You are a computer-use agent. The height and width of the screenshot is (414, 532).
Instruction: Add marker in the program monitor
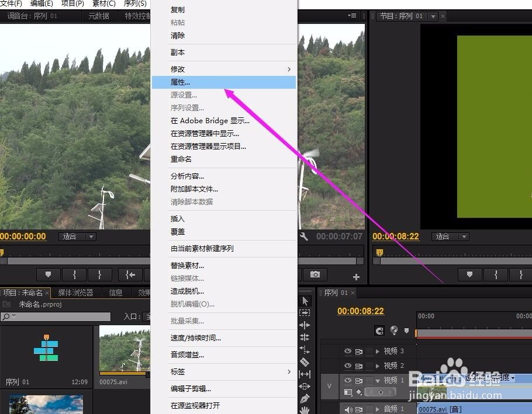pyautogui.click(x=469, y=274)
